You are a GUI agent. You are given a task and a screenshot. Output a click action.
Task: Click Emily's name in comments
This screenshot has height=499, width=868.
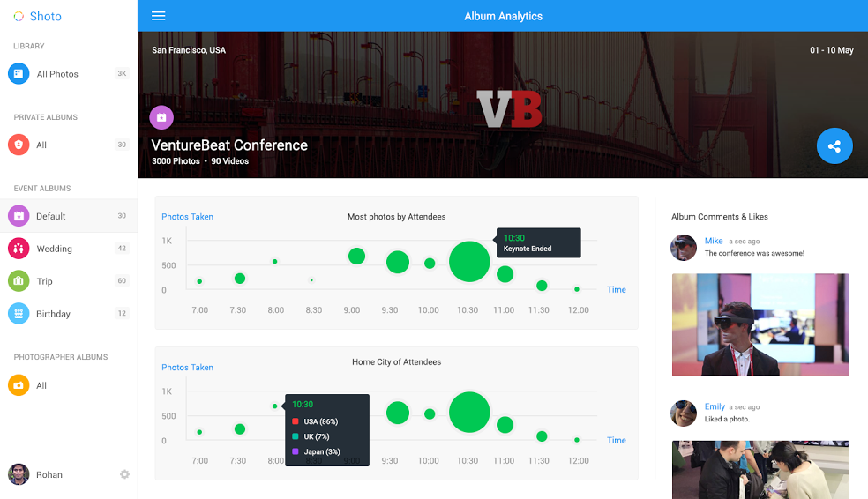pyautogui.click(x=715, y=406)
